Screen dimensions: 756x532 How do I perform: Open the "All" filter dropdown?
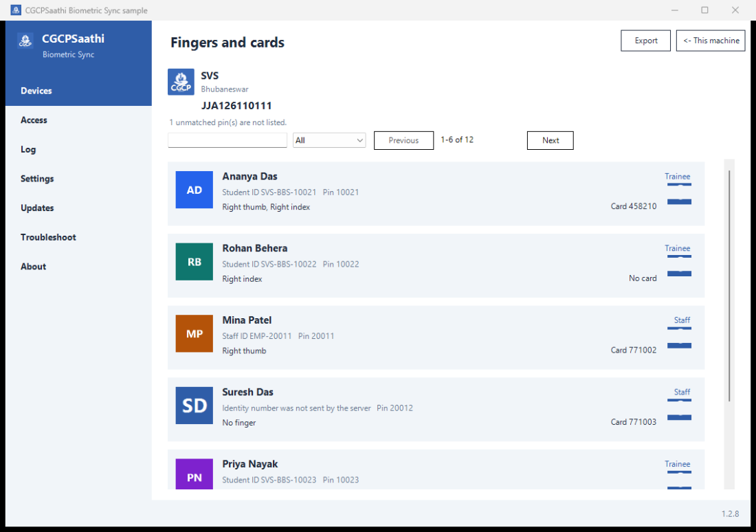click(329, 140)
